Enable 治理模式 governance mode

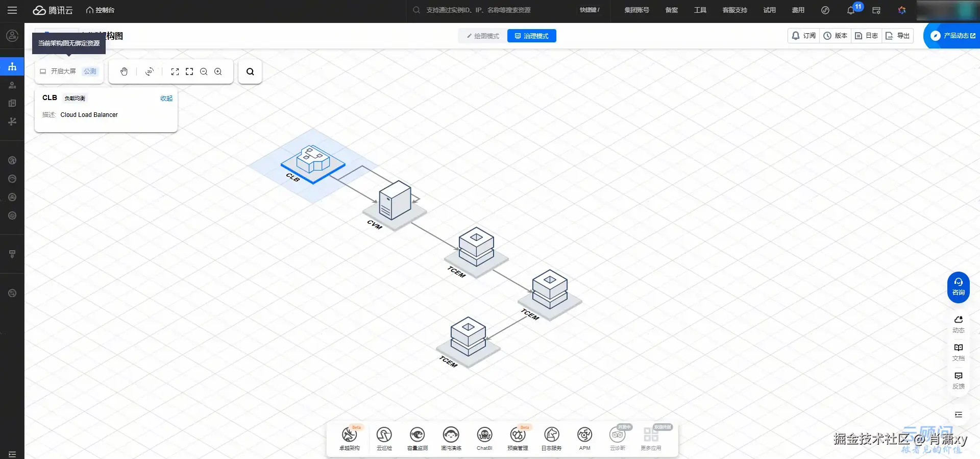coord(531,36)
